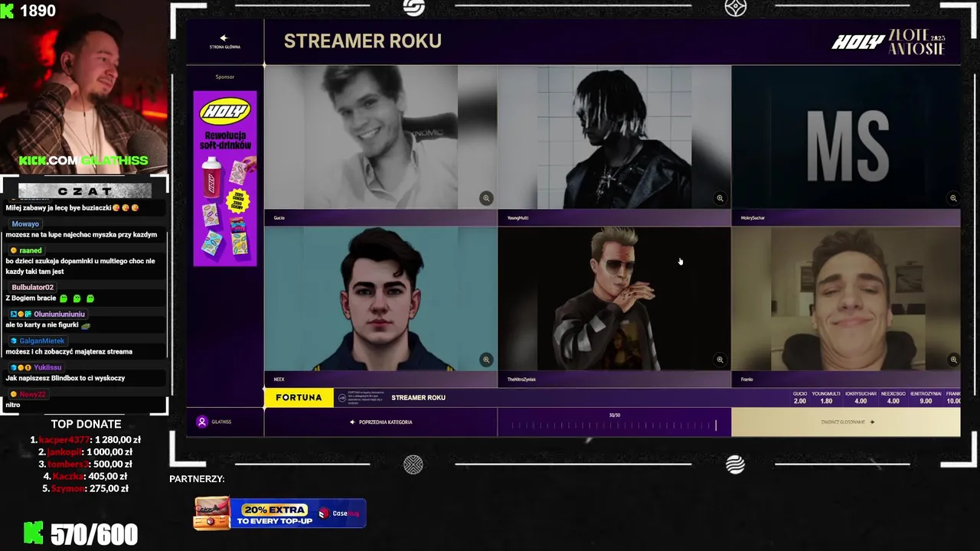Click magnifier icon on Gucio's photo
This screenshot has height=551, width=980.
(485, 198)
